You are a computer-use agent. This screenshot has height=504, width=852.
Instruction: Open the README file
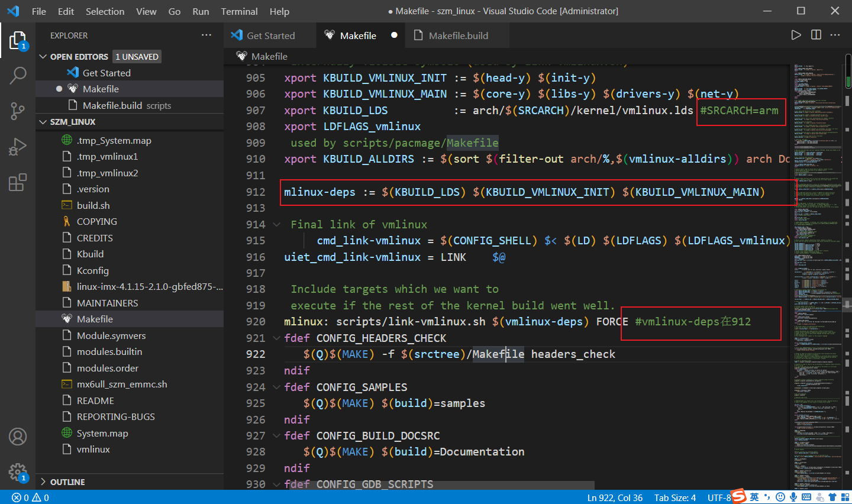[130, 400]
